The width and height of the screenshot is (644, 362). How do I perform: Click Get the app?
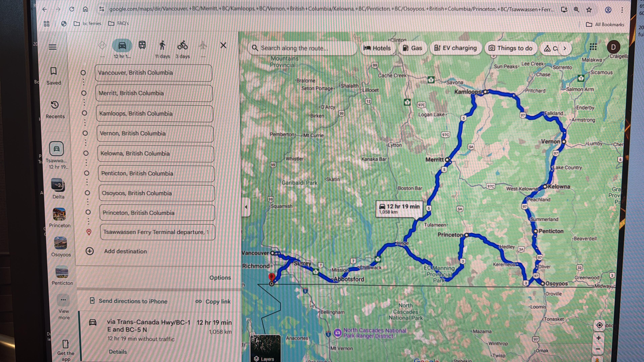[66, 350]
